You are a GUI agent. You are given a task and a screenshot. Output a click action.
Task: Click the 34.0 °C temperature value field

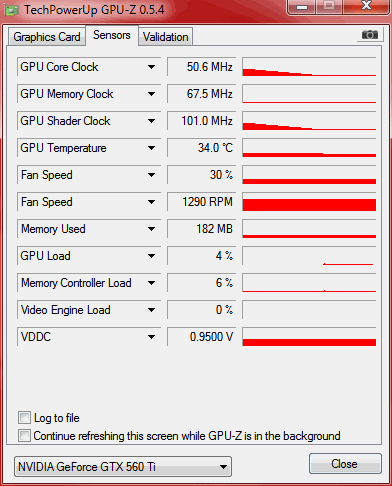[201, 148]
